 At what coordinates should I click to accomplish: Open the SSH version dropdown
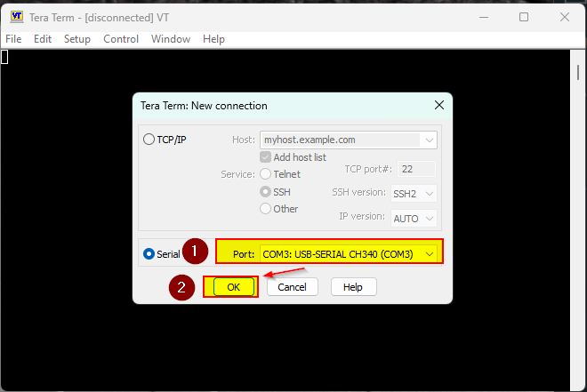point(430,193)
